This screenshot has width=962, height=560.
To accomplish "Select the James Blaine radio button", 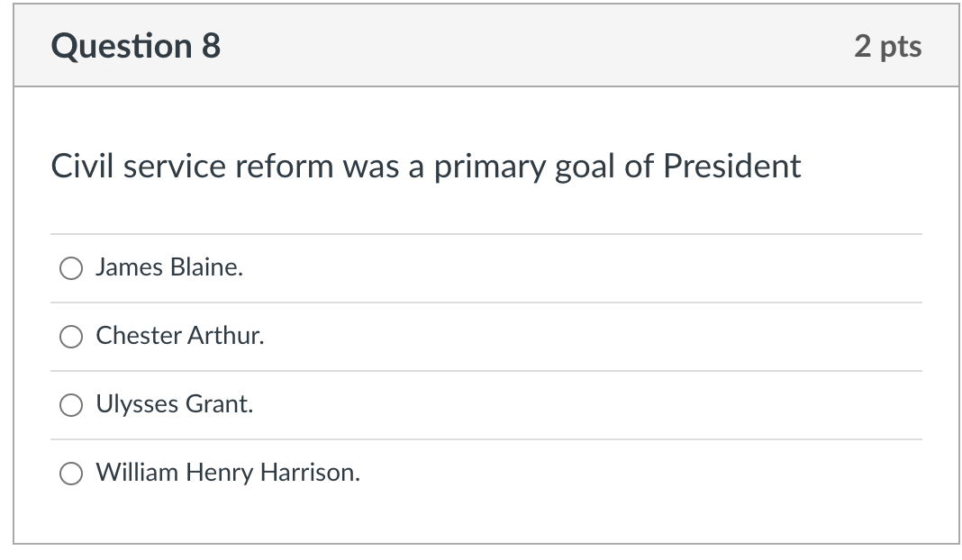I will point(71,268).
